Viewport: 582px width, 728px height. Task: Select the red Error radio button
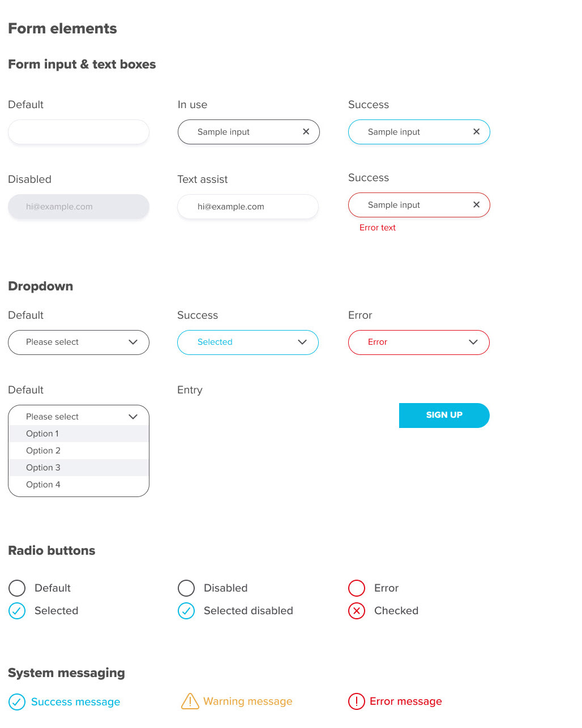point(357,588)
